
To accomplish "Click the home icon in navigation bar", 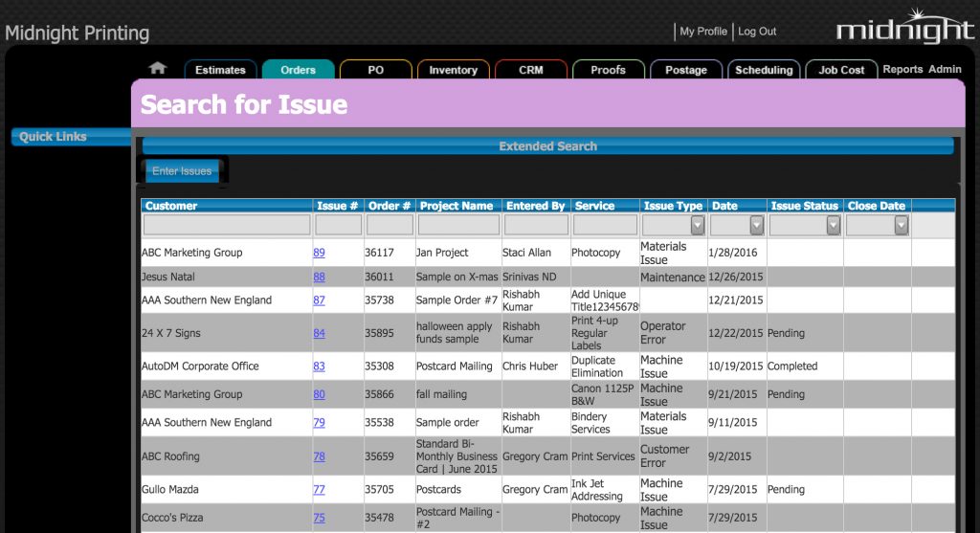I will click(158, 69).
